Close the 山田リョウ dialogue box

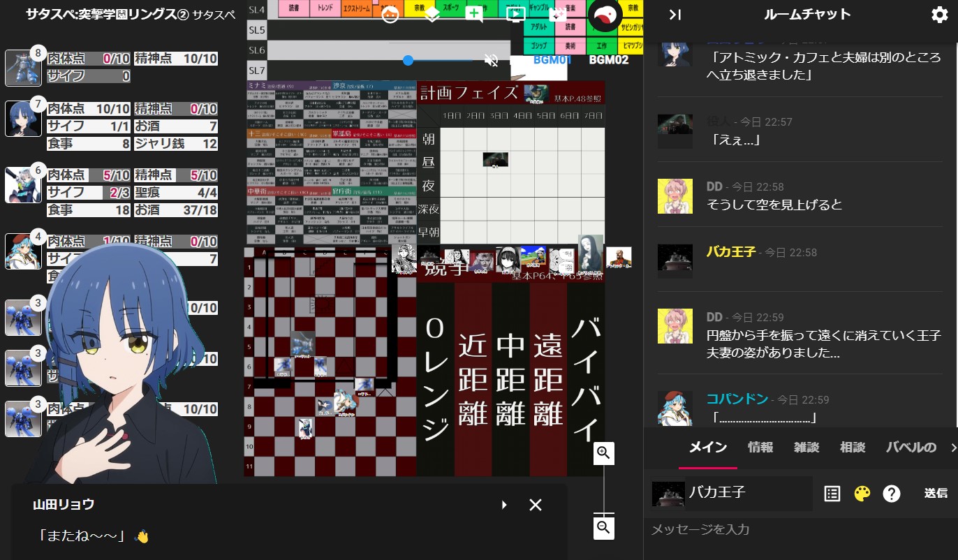(536, 505)
